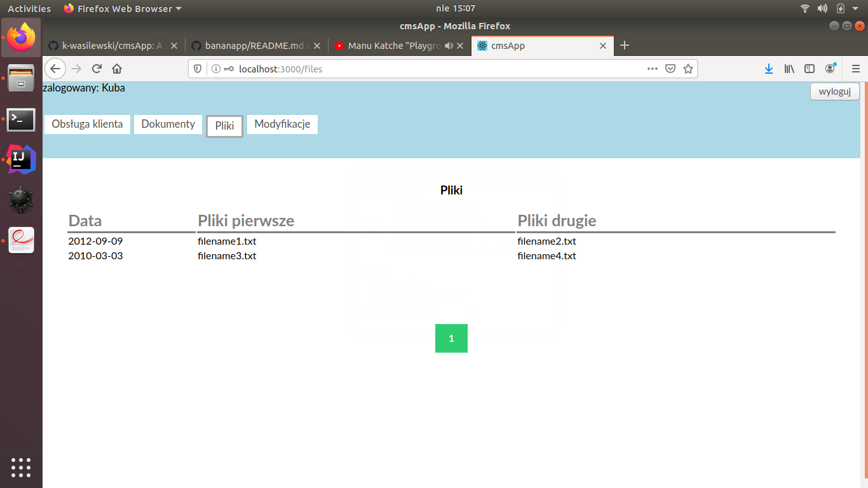Open the library bookmarks and history icon
The width and height of the screenshot is (868, 488).
click(x=789, y=69)
